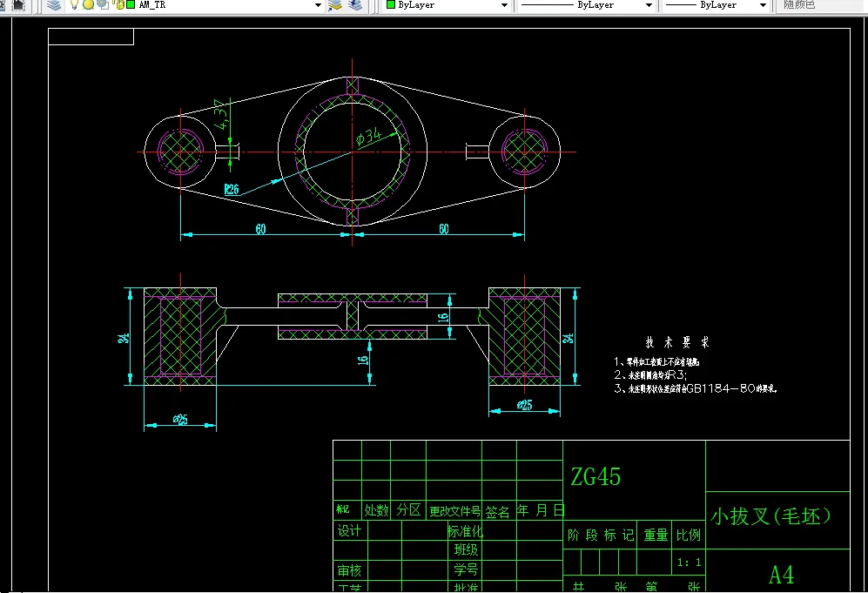The height and width of the screenshot is (593, 868).
Task: Select the 34 height dimension beside the right boss
Action: tap(568, 338)
